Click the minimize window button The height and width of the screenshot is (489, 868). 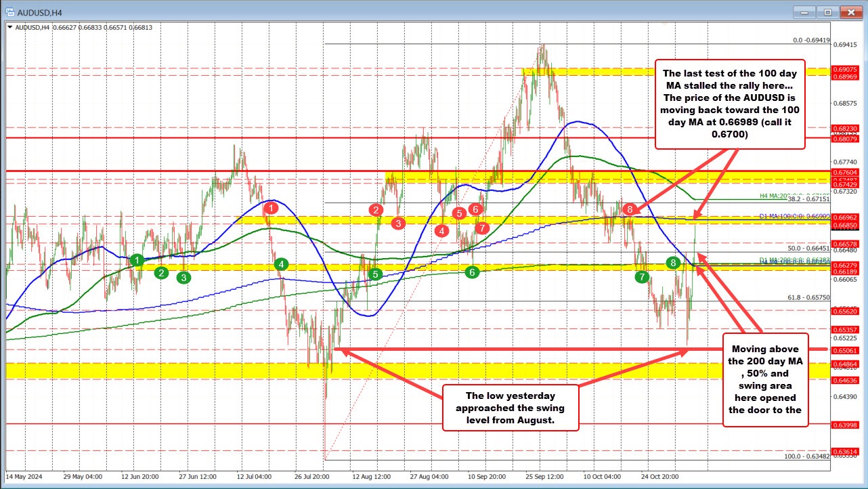coord(803,12)
